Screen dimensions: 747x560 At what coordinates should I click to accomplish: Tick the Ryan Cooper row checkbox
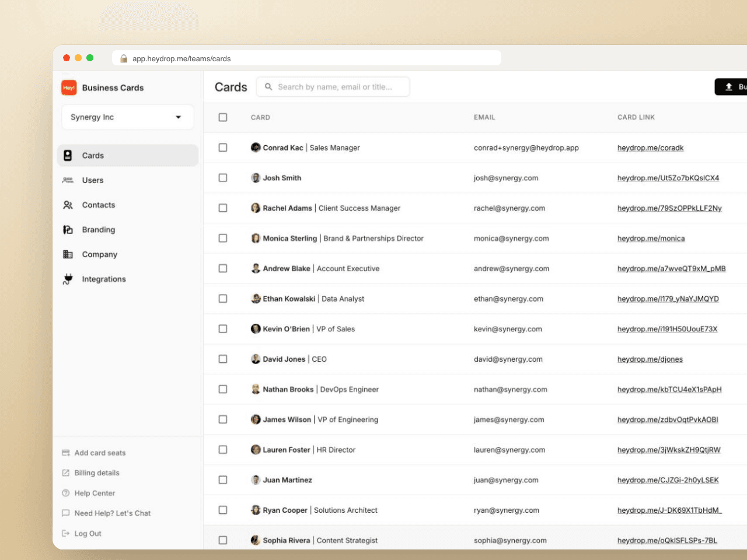[x=223, y=510]
